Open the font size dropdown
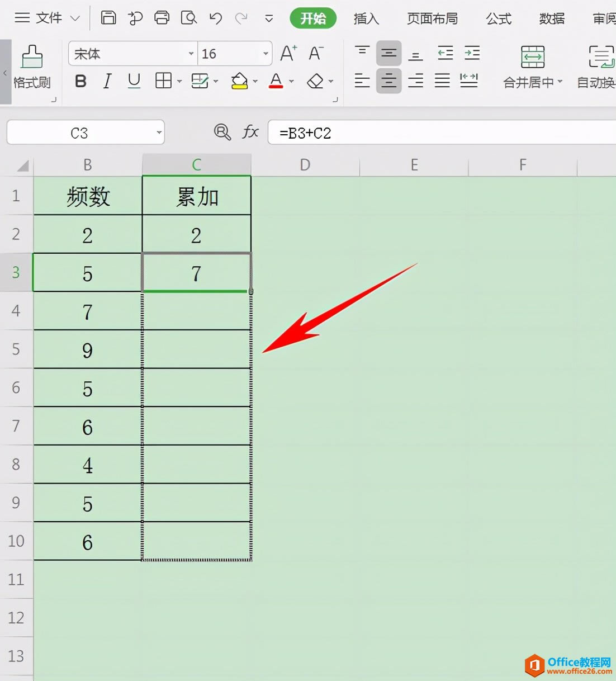The image size is (616, 681). click(266, 54)
